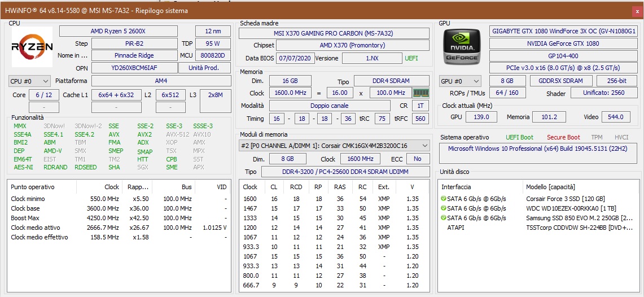The image size is (644, 297).
Task: Click the greyed TPM label
Action: tap(597, 137)
